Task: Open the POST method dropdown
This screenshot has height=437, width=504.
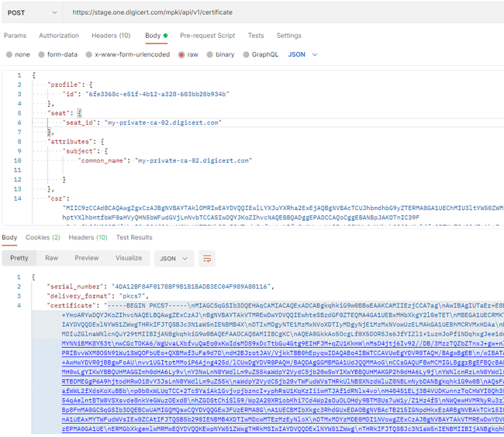Action: [32, 12]
